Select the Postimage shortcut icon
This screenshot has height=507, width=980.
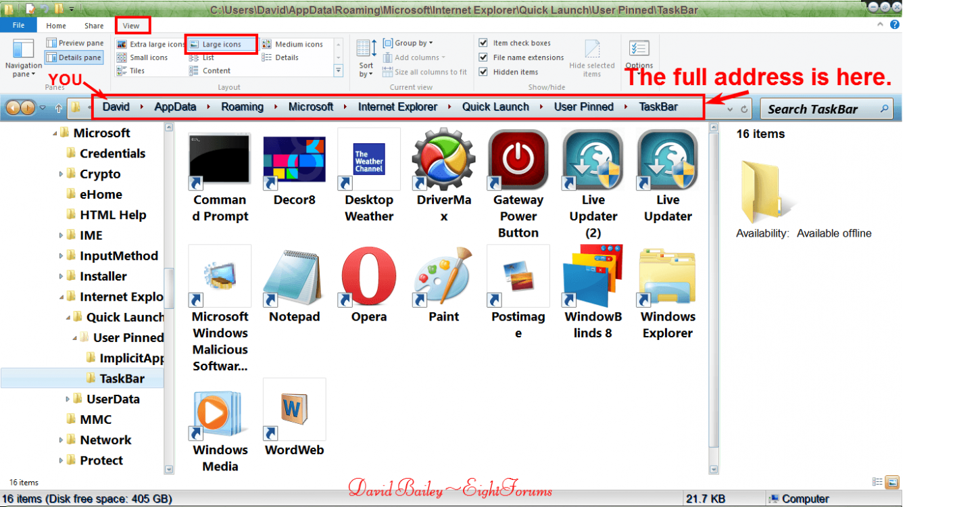pos(518,276)
